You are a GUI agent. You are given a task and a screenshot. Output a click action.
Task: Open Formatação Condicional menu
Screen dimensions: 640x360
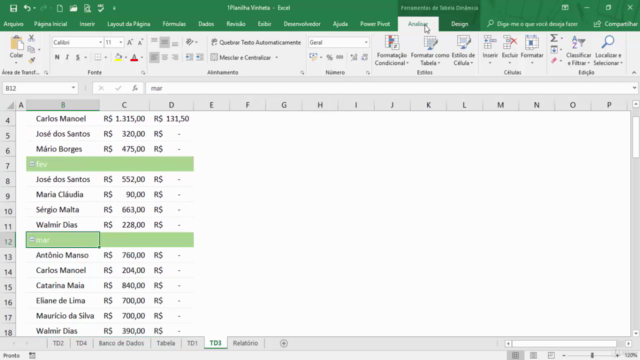click(x=391, y=51)
